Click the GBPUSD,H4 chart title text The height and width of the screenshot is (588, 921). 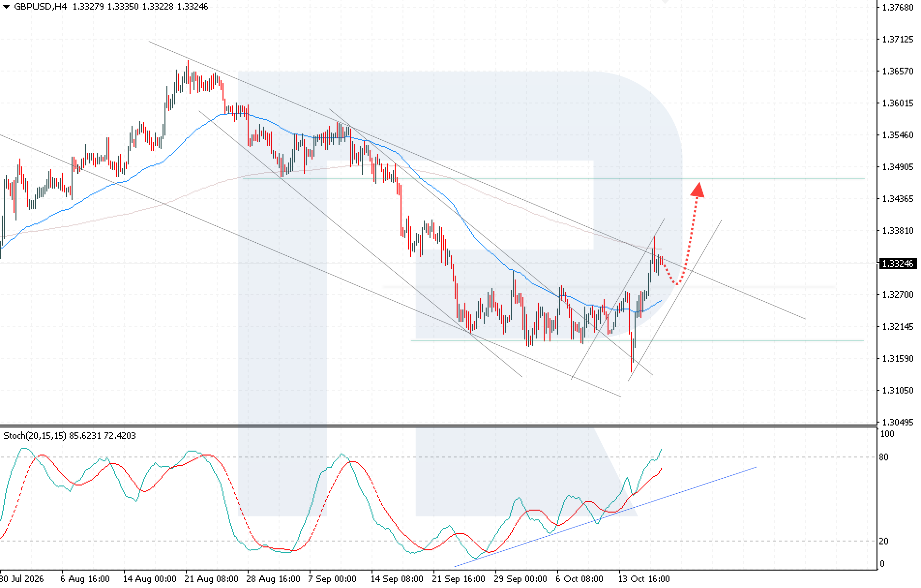pyautogui.click(x=40, y=7)
